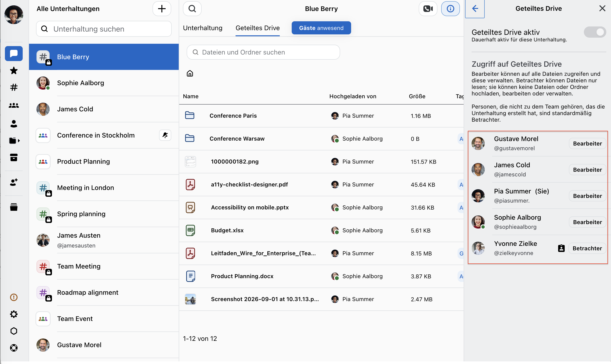Open the Budget.xlsx file

[227, 231]
